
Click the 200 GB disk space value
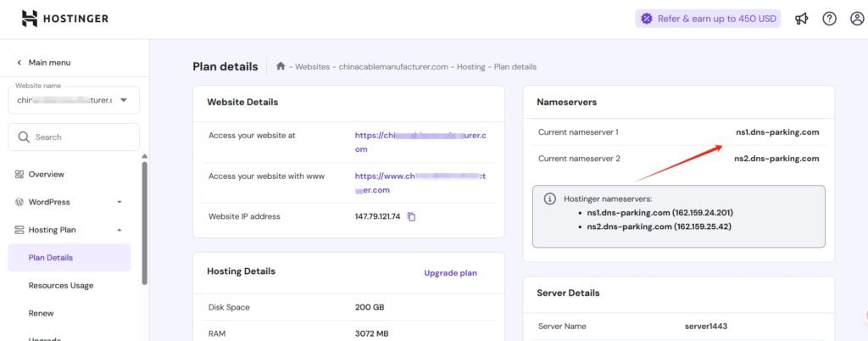click(x=370, y=307)
